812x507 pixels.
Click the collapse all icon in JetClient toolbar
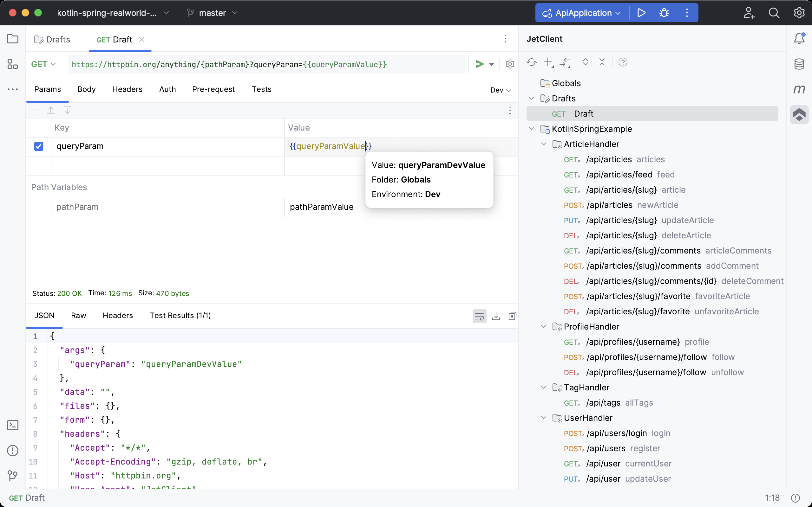tap(602, 62)
